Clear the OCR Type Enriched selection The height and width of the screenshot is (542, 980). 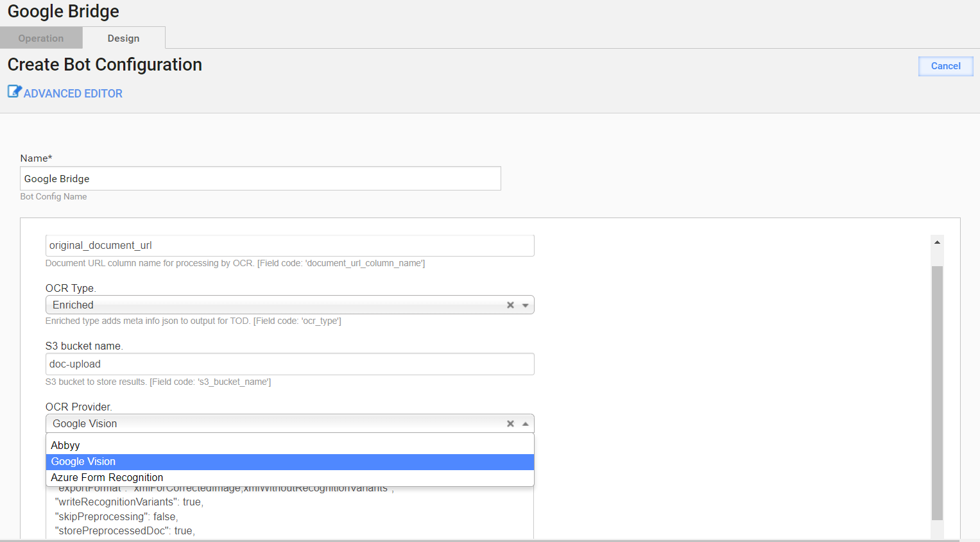point(510,305)
